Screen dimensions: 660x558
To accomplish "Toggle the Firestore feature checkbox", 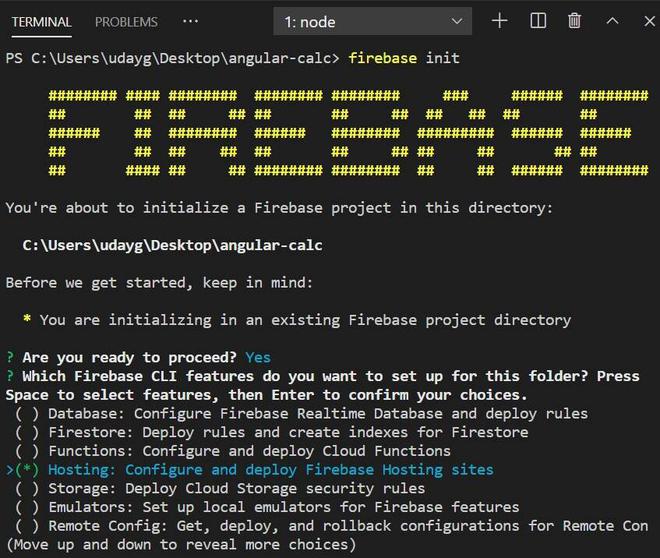I will click(x=27, y=433).
